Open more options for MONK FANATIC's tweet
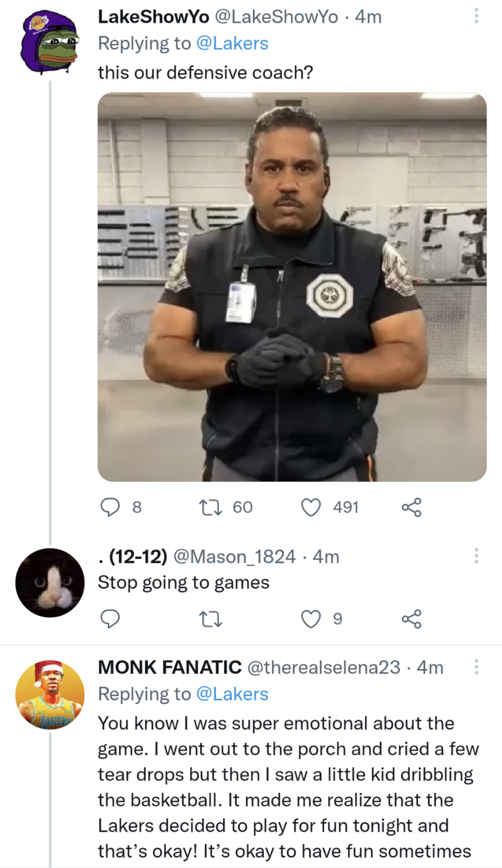The height and width of the screenshot is (868, 502). [476, 667]
